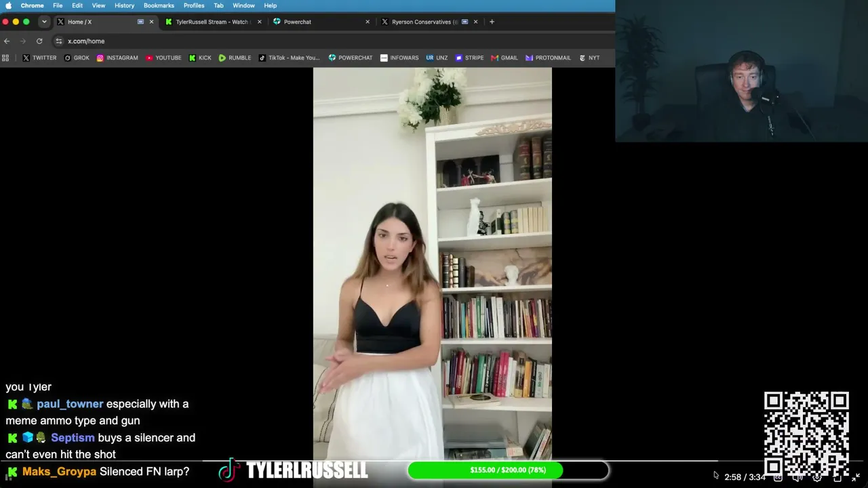Expand the tab search dropdown arrow
The image size is (868, 488).
[44, 22]
